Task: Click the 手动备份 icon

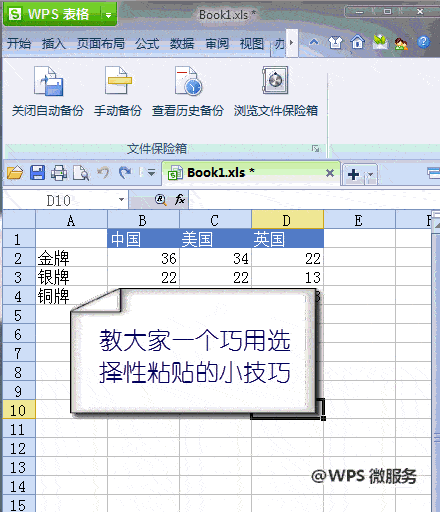Action: coord(118,80)
